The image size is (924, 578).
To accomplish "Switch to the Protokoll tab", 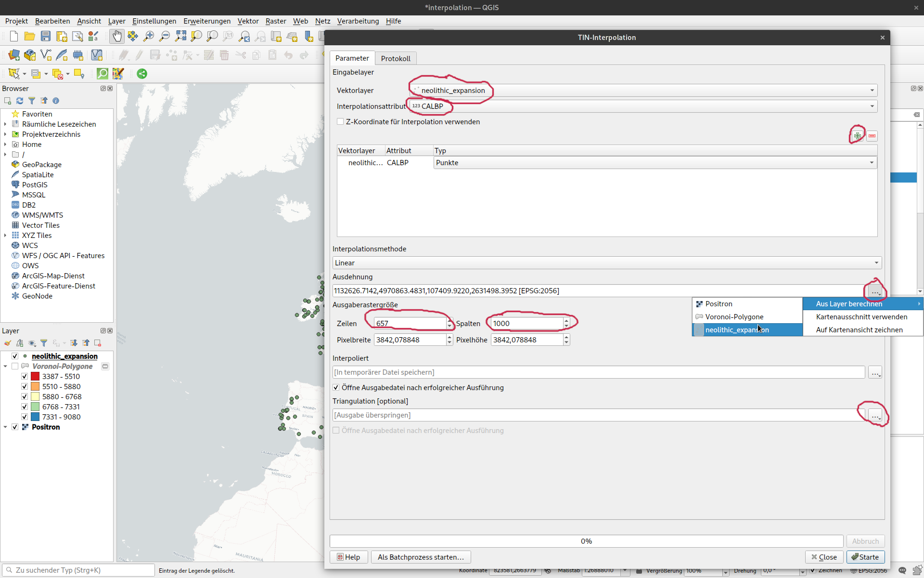I will tap(395, 58).
